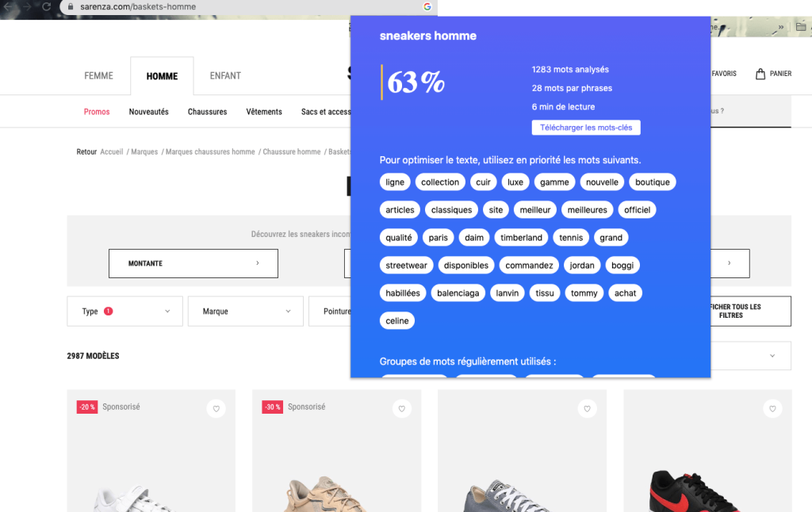Go to Retour link in breadcrumb
Image resolution: width=812 pixels, height=512 pixels.
[x=86, y=151]
